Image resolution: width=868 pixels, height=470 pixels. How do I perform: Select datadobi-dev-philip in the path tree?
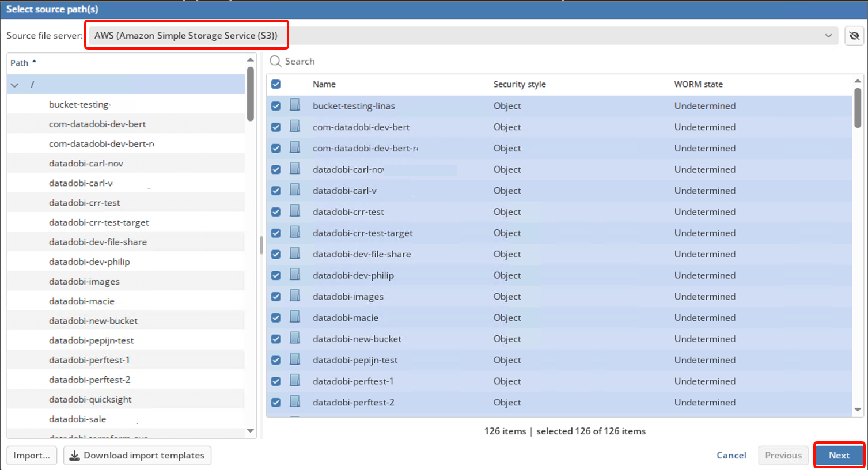pyautogui.click(x=89, y=261)
